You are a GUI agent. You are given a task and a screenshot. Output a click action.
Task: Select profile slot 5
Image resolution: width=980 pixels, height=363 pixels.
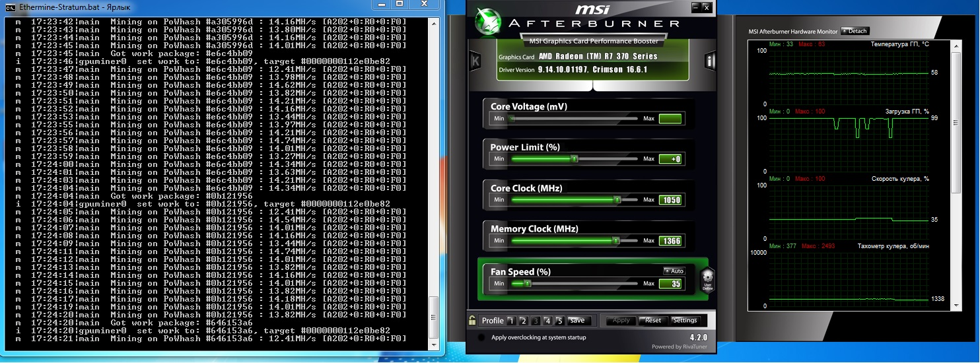click(559, 321)
